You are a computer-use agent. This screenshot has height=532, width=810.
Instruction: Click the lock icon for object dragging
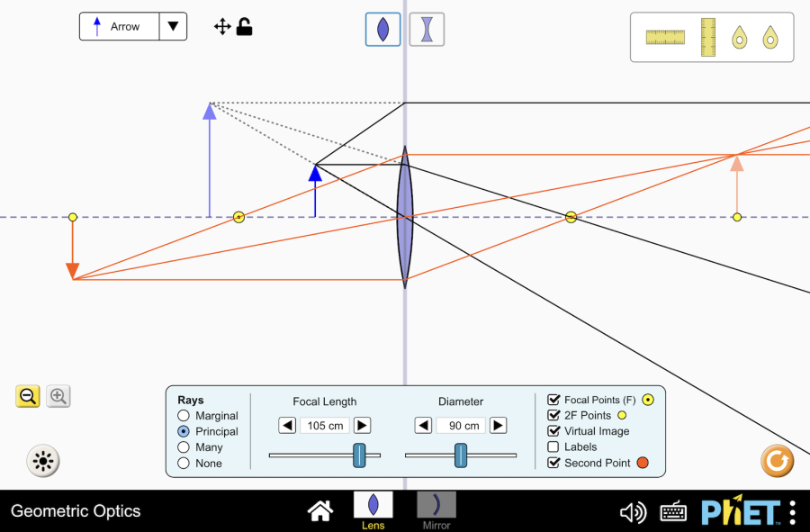click(x=244, y=27)
